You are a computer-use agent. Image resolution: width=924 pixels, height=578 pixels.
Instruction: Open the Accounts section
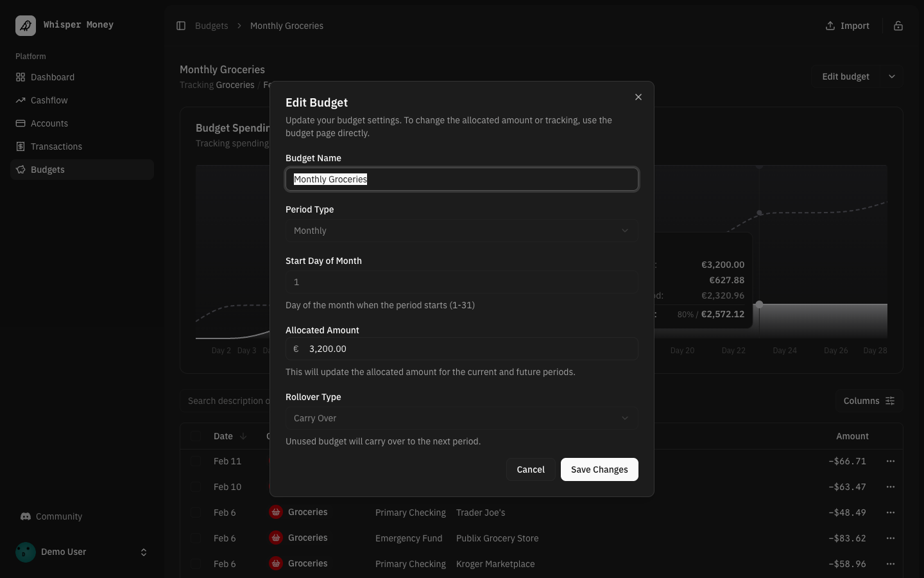[x=49, y=123]
